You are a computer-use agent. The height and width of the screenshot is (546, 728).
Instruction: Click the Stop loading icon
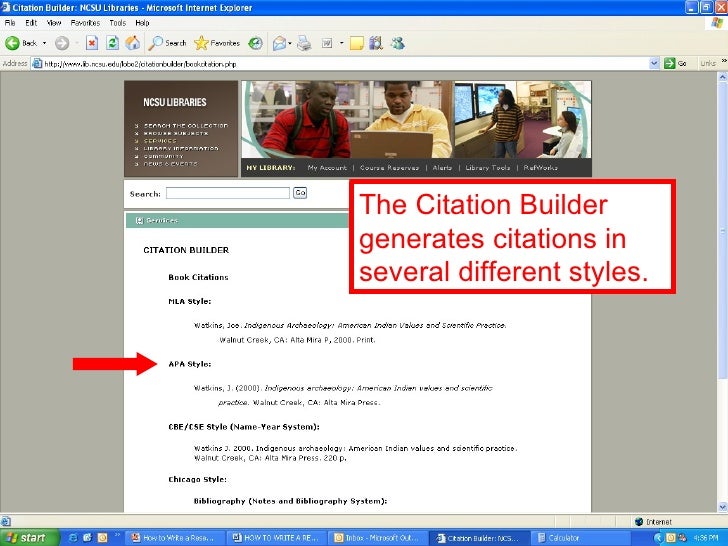click(91, 43)
